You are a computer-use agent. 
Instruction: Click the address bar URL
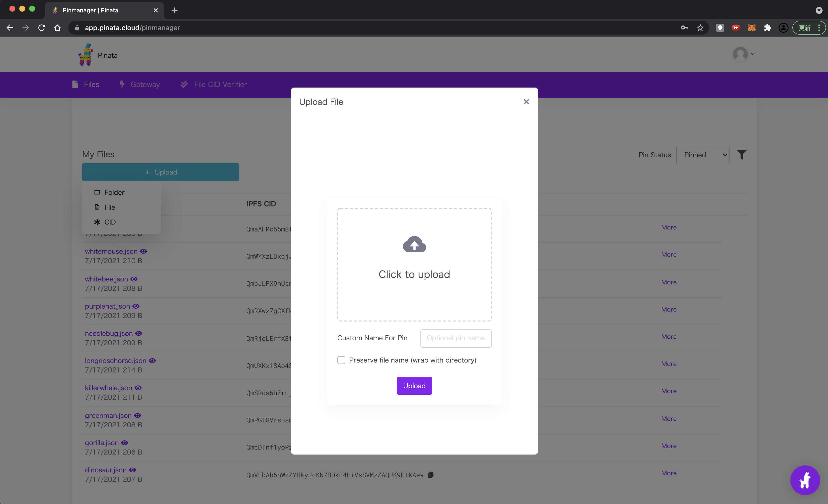click(132, 27)
